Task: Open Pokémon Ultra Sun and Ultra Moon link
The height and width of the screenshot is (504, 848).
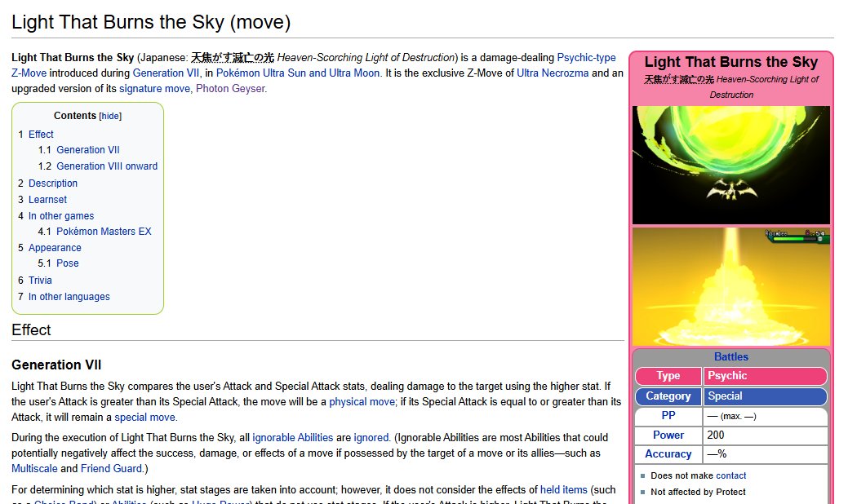Action: tap(297, 73)
